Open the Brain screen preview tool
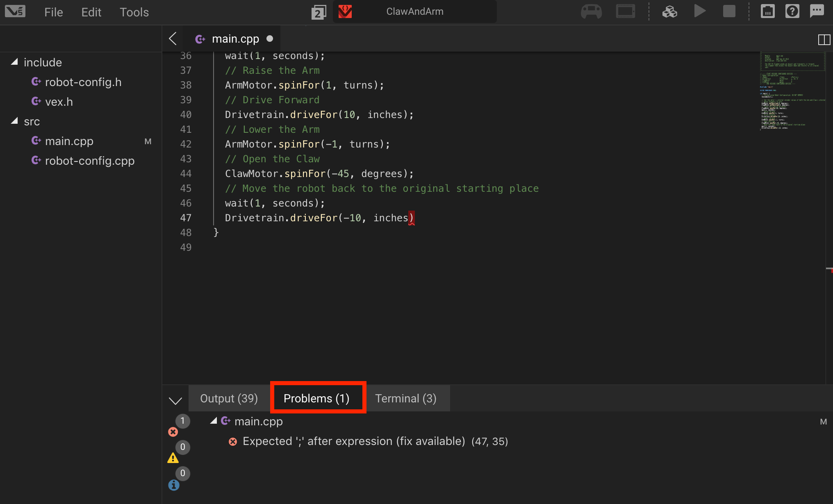This screenshot has width=833, height=504. tap(625, 11)
